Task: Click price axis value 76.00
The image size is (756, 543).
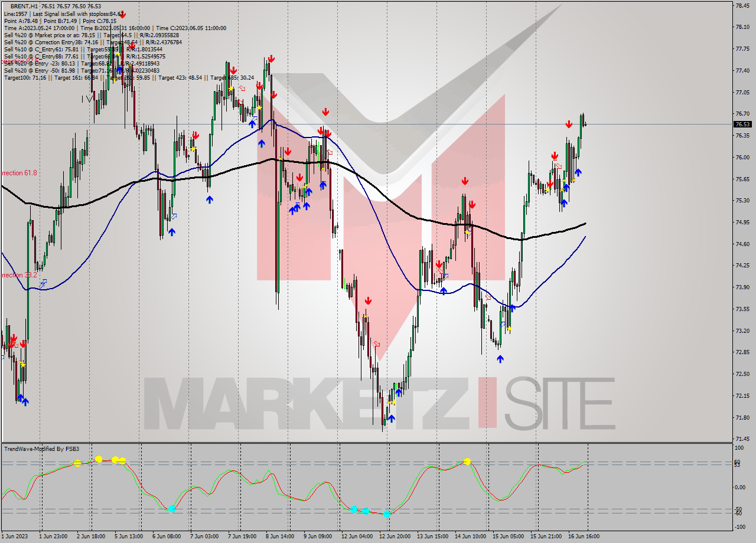Action: pyautogui.click(x=742, y=157)
